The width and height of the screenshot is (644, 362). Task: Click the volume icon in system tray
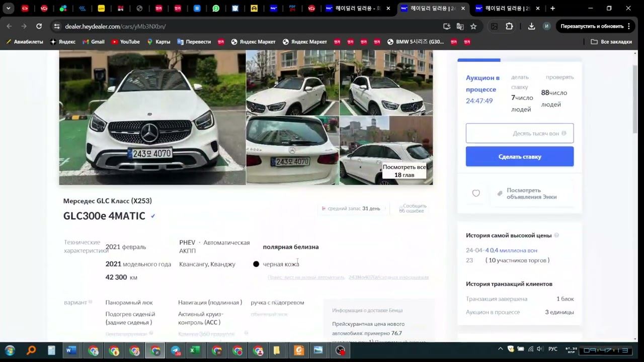pyautogui.click(x=540, y=349)
